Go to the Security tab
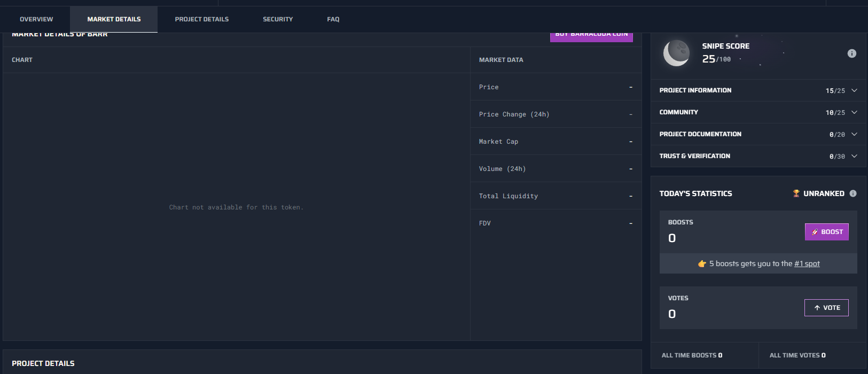 [278, 19]
